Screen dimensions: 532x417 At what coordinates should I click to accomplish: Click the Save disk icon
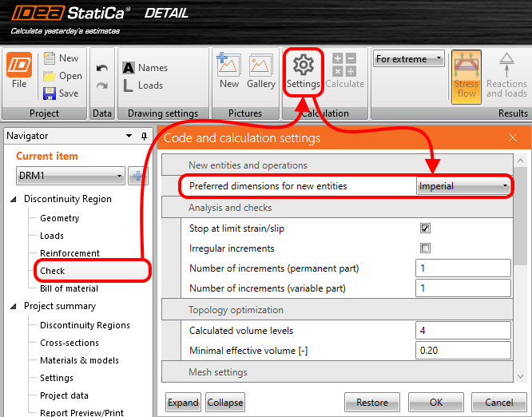[50, 93]
